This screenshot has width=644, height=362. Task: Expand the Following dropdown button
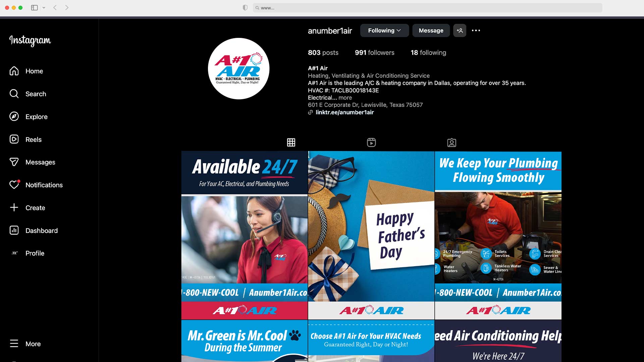coord(384,31)
